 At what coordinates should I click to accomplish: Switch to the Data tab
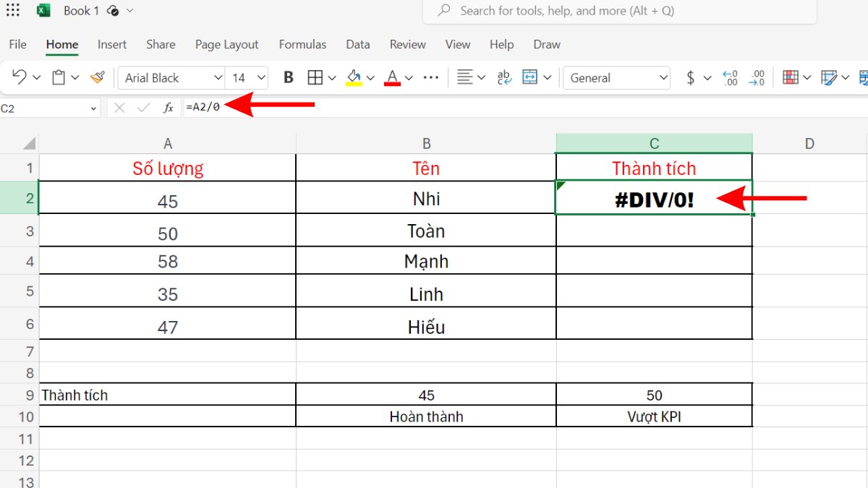(x=358, y=44)
